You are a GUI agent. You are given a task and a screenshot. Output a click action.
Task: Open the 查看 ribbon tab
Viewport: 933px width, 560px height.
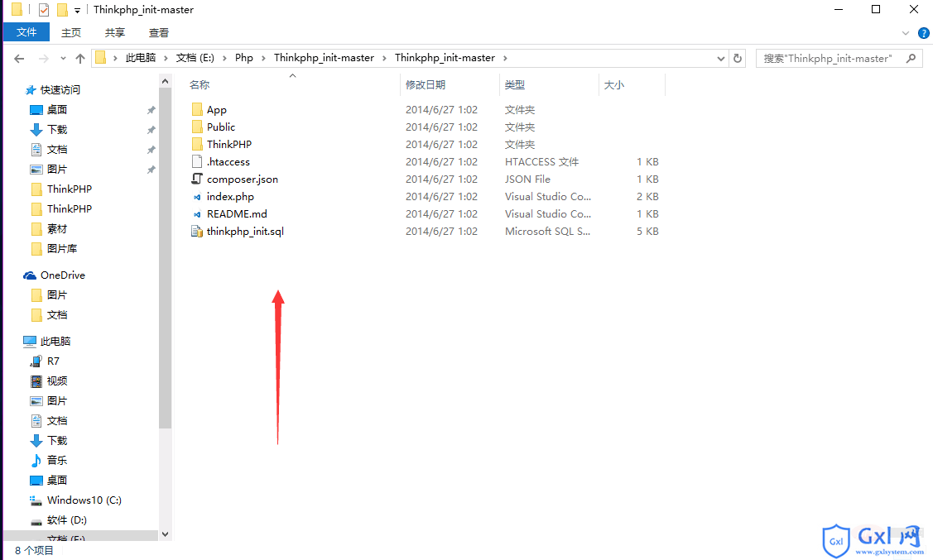(159, 33)
